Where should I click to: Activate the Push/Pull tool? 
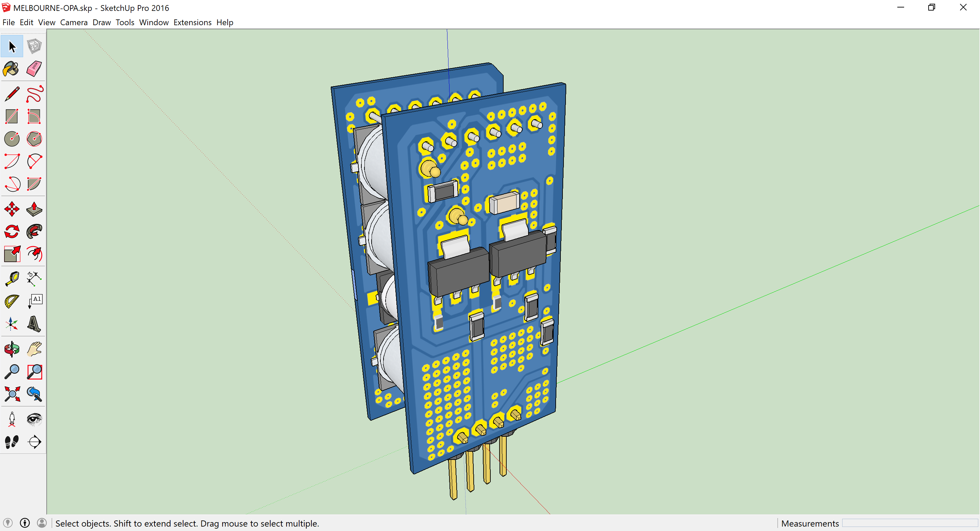tap(34, 209)
